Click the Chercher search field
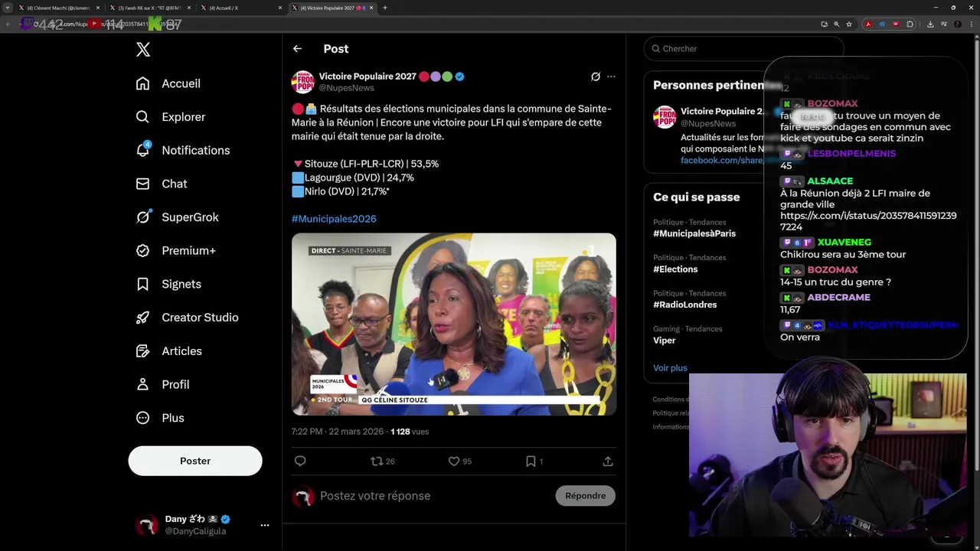 click(743, 48)
